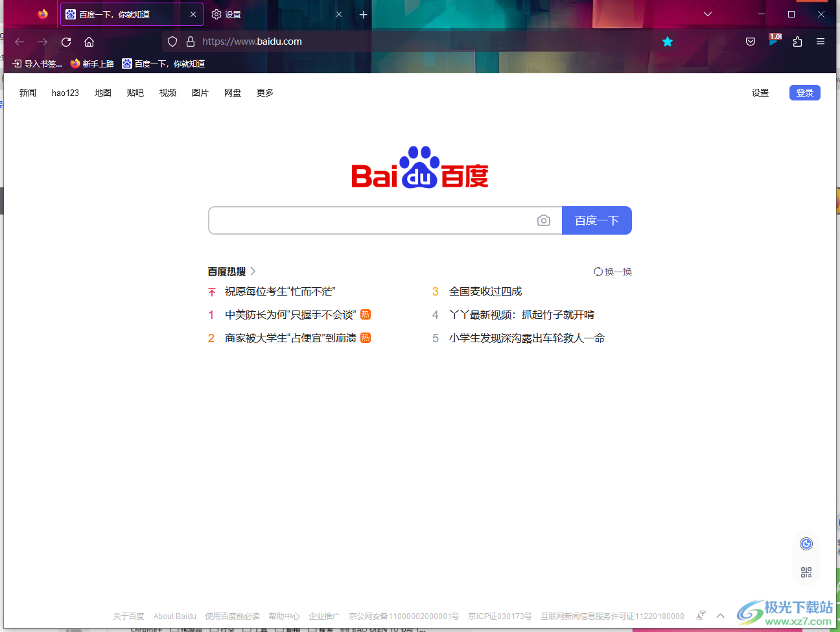Viewport: 840px width, 632px height.
Task: Open hot search 丫丫最新视频：抓起竹子就开啃
Action: 522,315
